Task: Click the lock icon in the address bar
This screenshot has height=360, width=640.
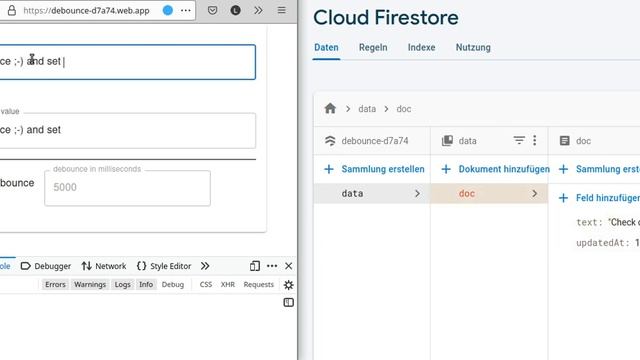Action: pos(12,10)
